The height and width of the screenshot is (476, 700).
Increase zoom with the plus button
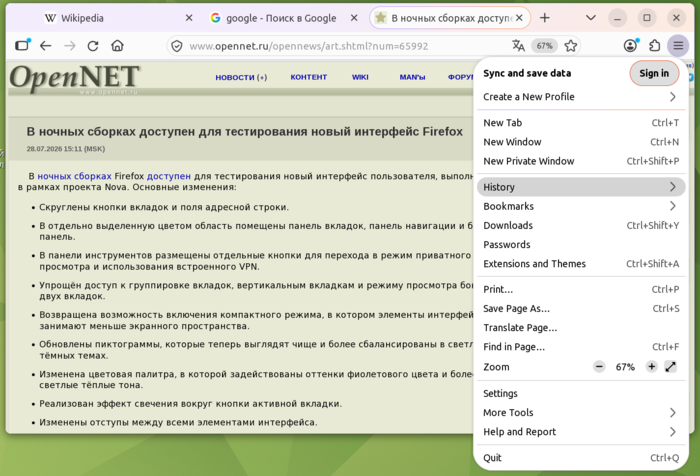pos(651,367)
